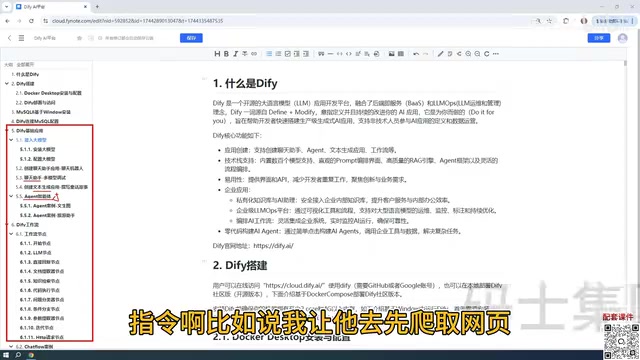Click heading 2. Dify搭建 in document
The height and width of the screenshot is (360, 640).
pyautogui.click(x=240, y=265)
